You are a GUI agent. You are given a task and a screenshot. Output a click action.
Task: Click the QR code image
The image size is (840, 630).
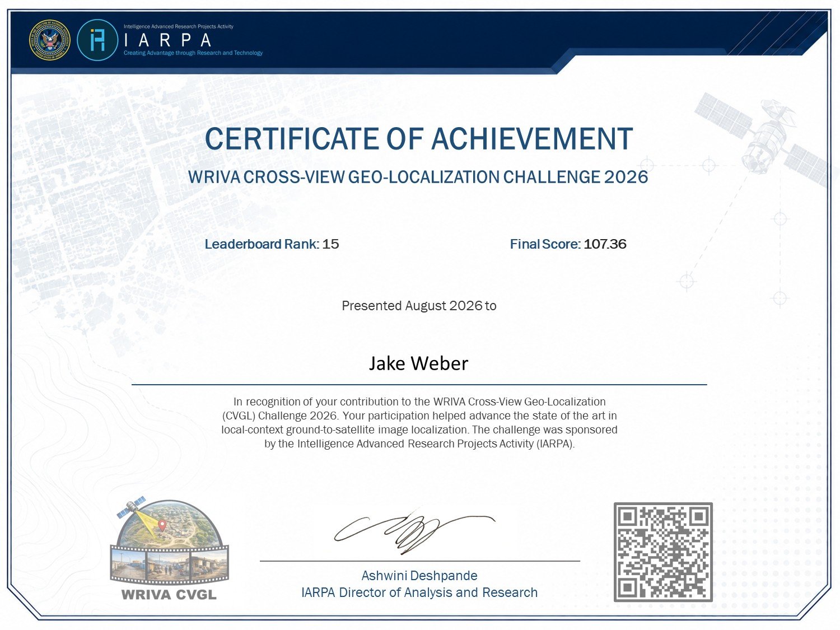(663, 552)
